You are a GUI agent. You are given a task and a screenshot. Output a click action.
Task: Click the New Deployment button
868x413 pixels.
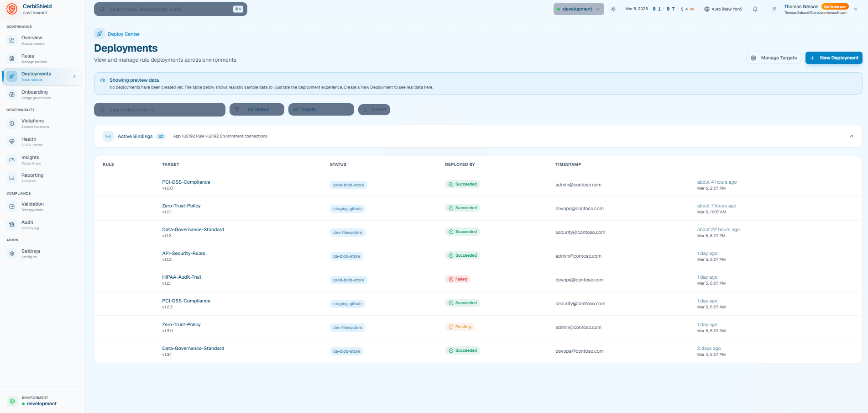[x=834, y=58]
